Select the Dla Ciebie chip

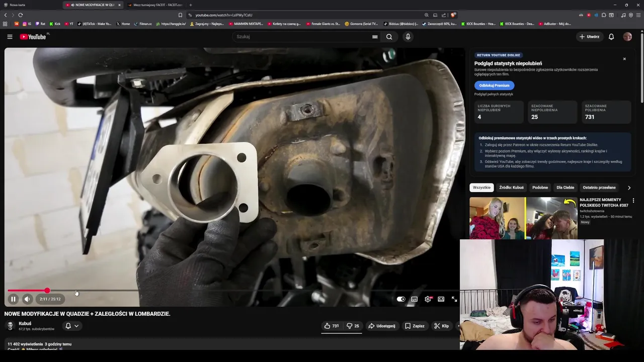pyautogui.click(x=565, y=188)
